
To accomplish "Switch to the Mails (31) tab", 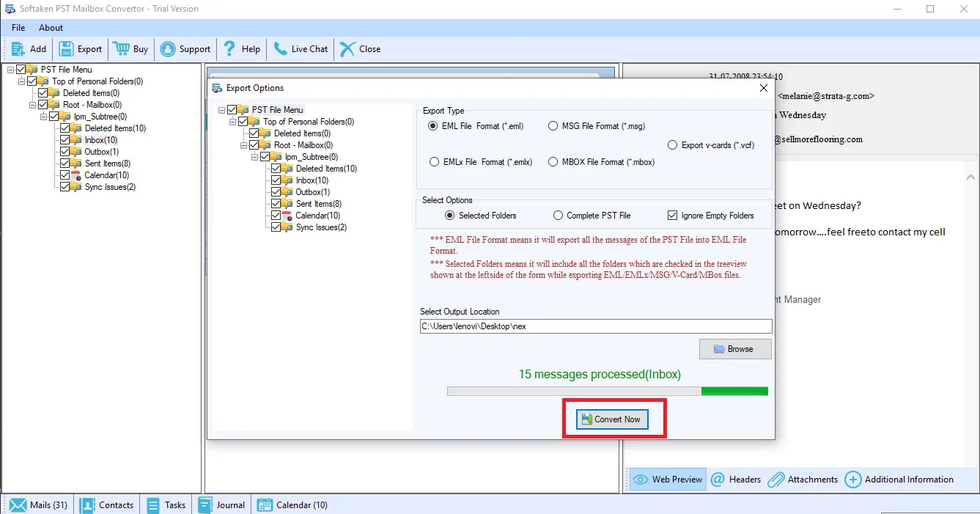I will tap(39, 504).
